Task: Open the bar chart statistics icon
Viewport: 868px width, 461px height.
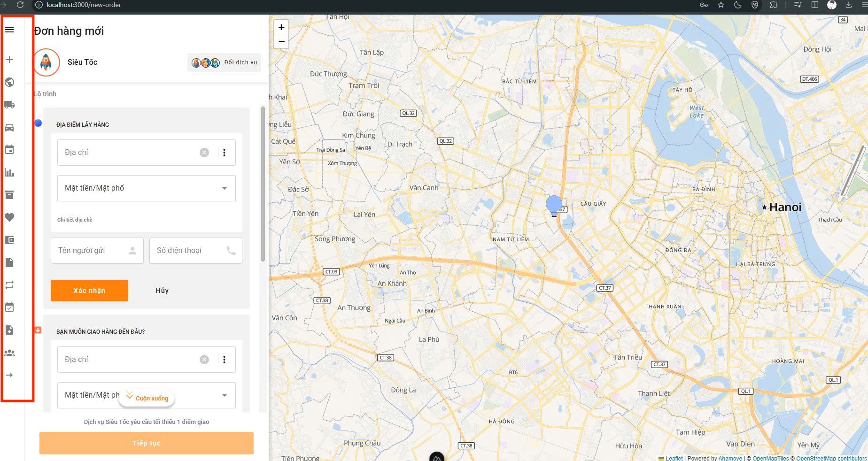Action: coord(9,172)
